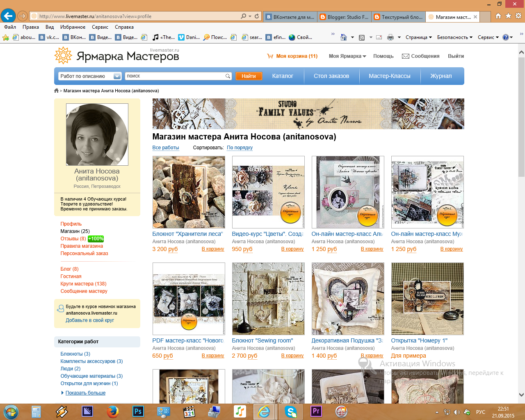The height and width of the screenshot is (420, 525).
Task: Refresh the page from the address bar
Action: (x=257, y=16)
